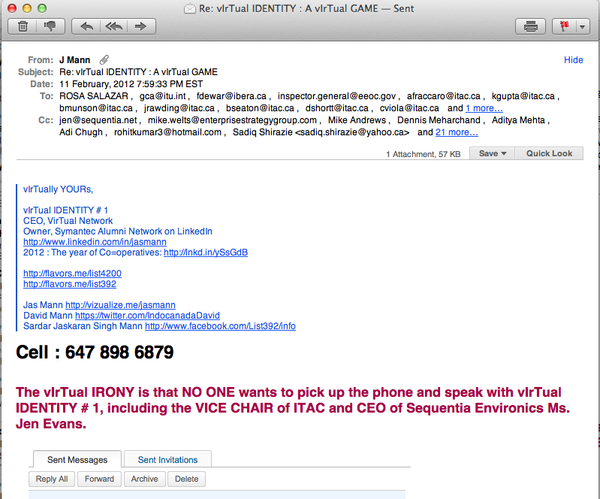This screenshot has width=600, height=499.
Task: Click recipient afraccaro@itac.ca
Action: tap(443, 96)
